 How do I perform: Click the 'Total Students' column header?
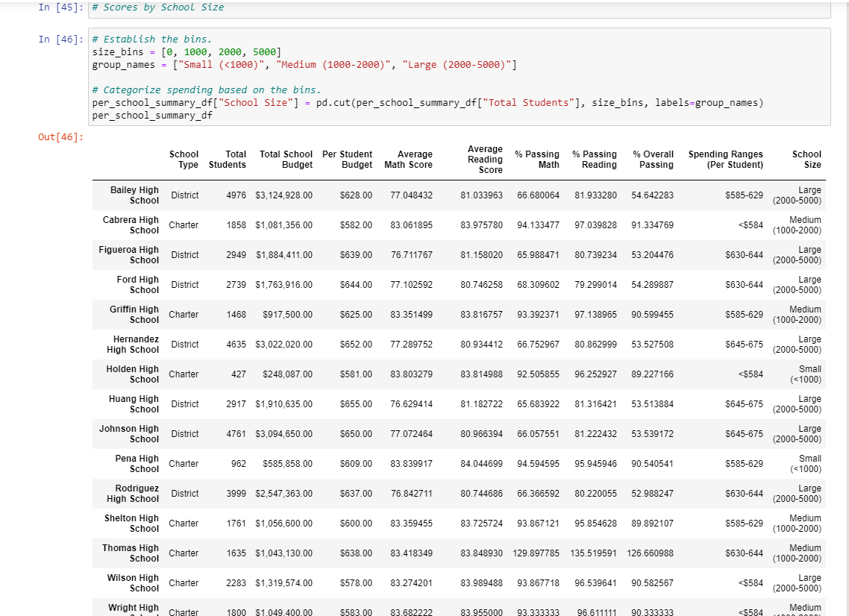[x=228, y=160]
